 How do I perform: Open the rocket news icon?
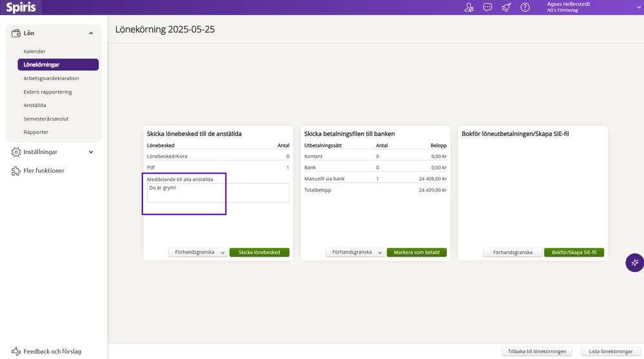pyautogui.click(x=506, y=8)
